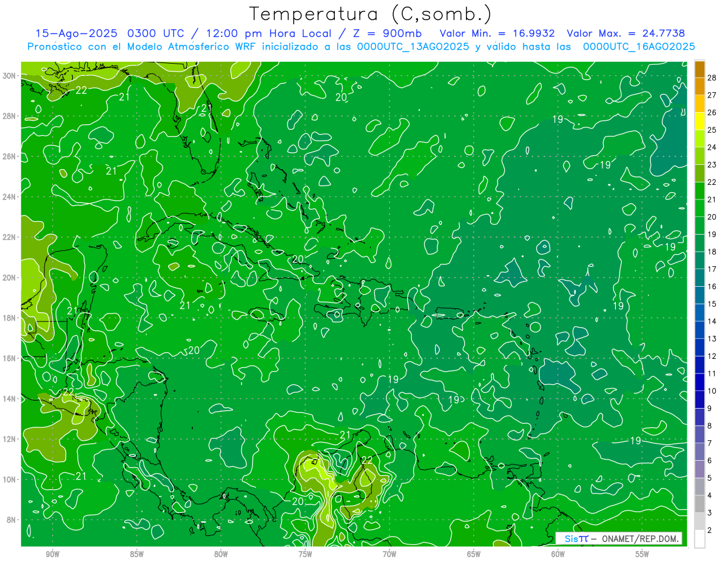Click the 'SisTT - ONAMET/REP.DOM.' credit label
Screen dimensions: 728x562
[x=618, y=538]
